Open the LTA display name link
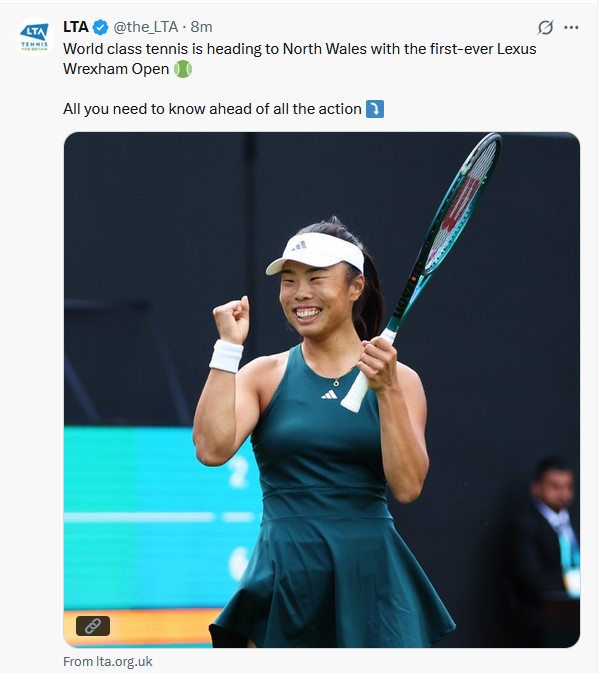 coord(76,27)
